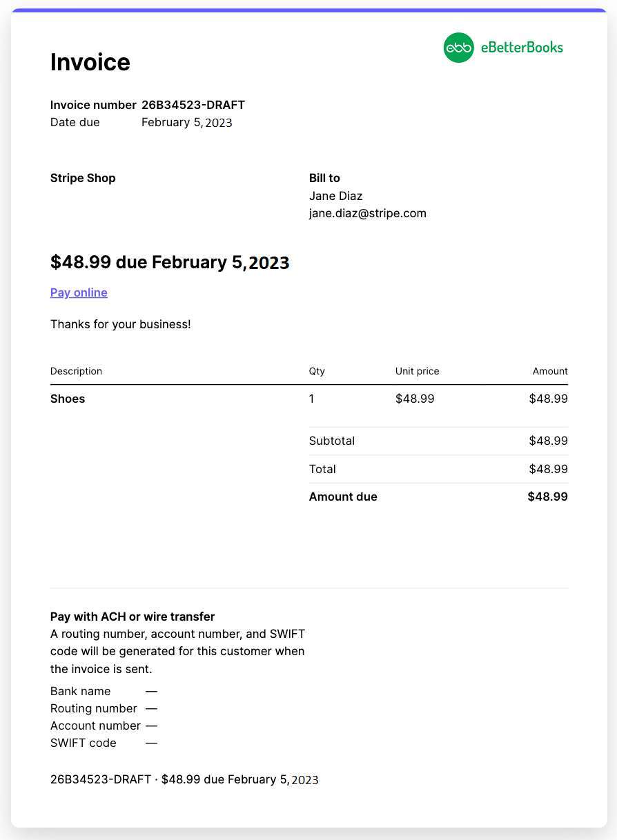Screen dimensions: 617x840
Task: Select the Invoice heading title
Action: tap(90, 62)
